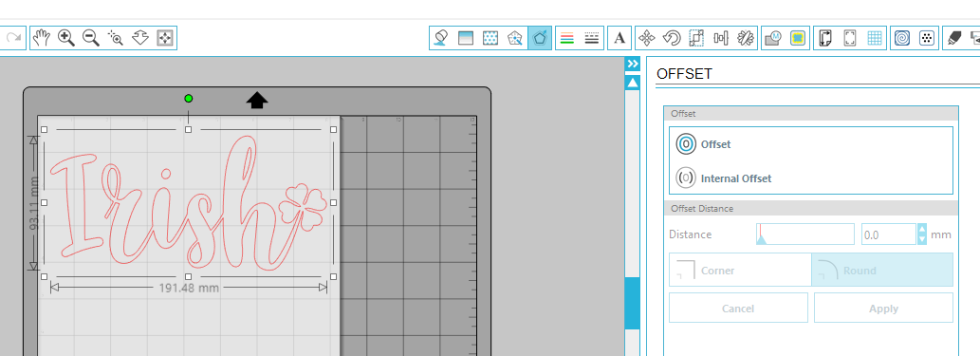Select the Round offset style
The width and height of the screenshot is (980, 356).
[882, 270]
